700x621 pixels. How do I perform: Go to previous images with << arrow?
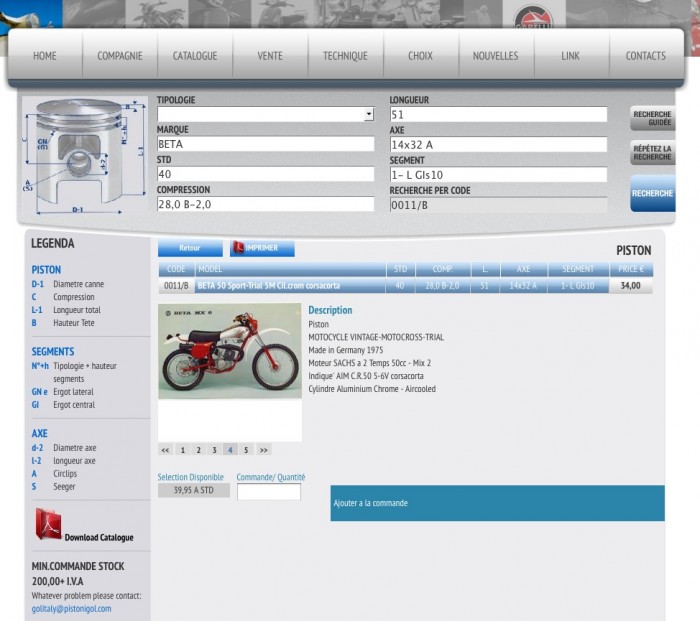point(166,450)
